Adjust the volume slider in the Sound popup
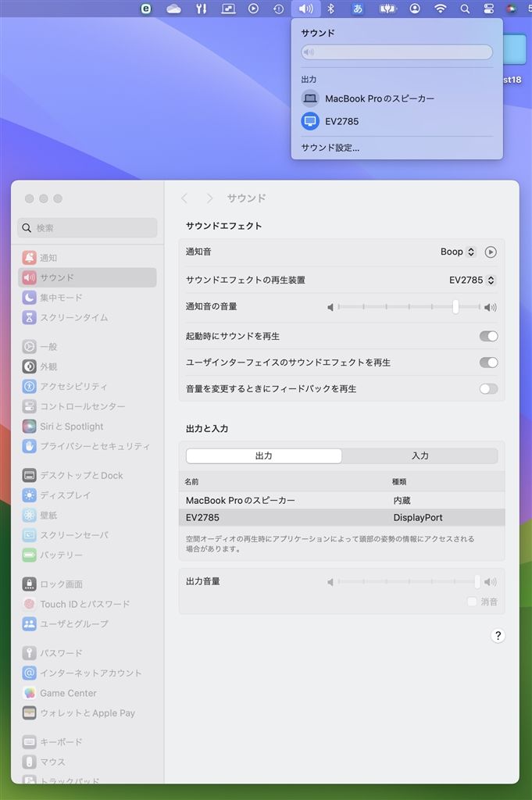The height and width of the screenshot is (800, 532). point(397,52)
